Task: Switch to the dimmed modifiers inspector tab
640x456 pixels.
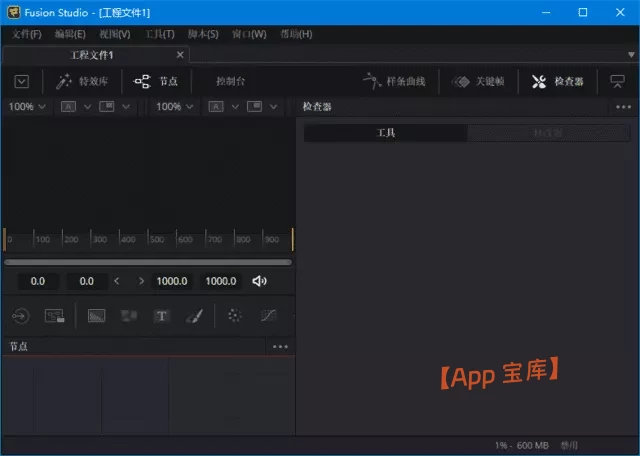Action: point(549,133)
